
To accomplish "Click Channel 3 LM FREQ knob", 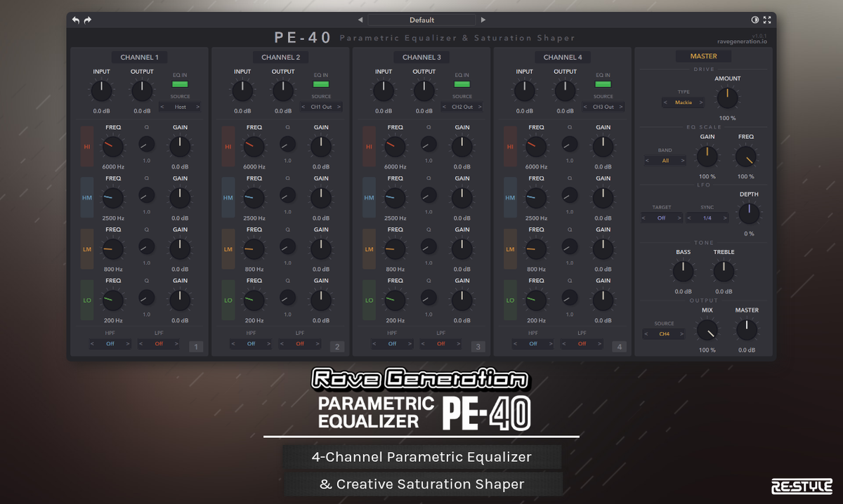I will (395, 249).
